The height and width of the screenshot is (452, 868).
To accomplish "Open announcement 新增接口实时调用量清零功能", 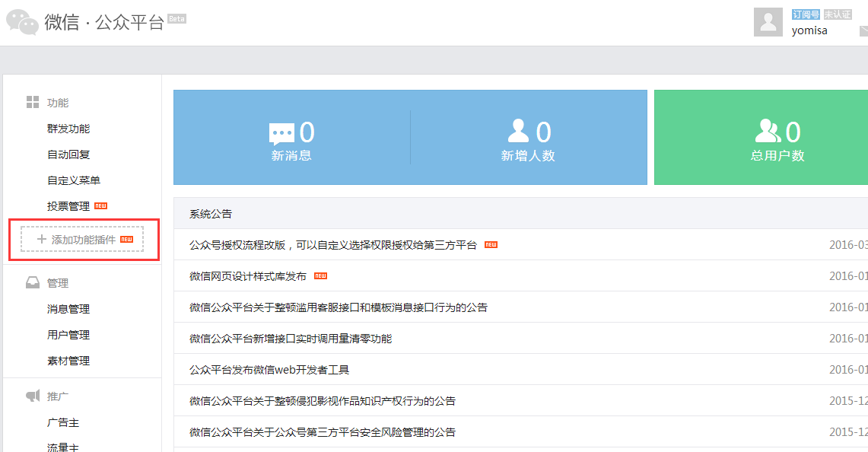I will point(291,339).
